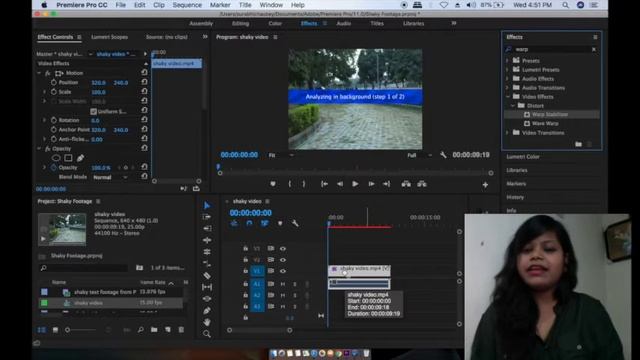
Task: Open Blend Mode Normal dropdown
Action: pos(110,177)
